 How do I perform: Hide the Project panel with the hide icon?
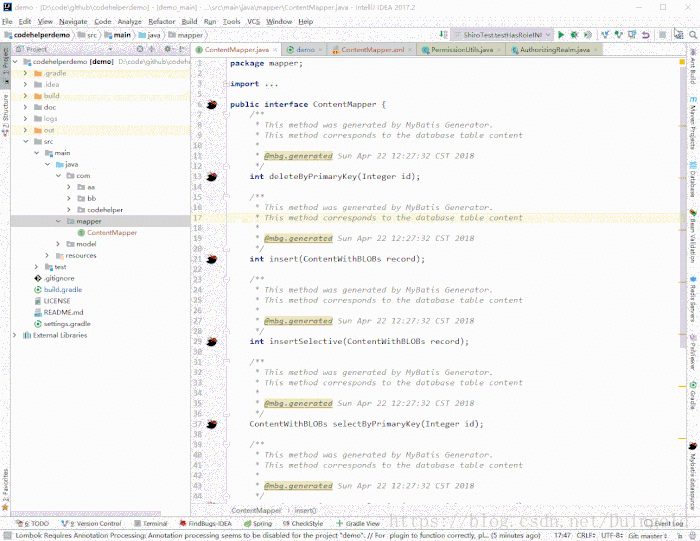coord(182,49)
